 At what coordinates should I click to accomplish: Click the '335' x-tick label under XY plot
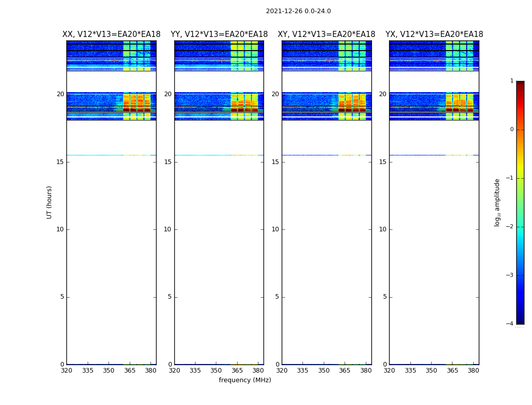point(302,370)
